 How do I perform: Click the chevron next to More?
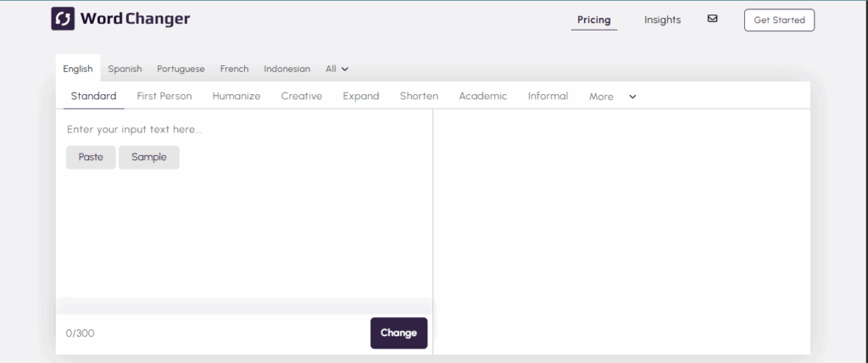pyautogui.click(x=632, y=97)
